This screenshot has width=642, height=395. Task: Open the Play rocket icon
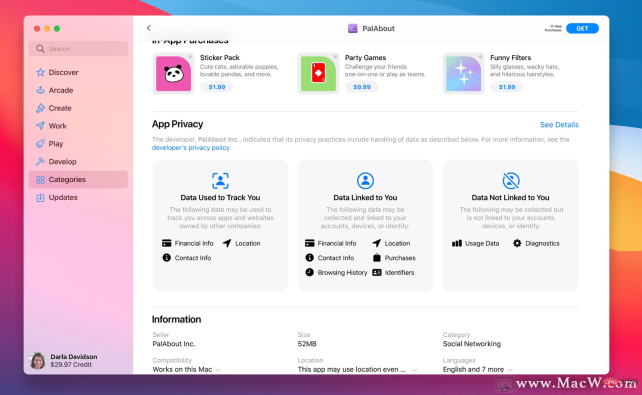pyautogui.click(x=40, y=144)
